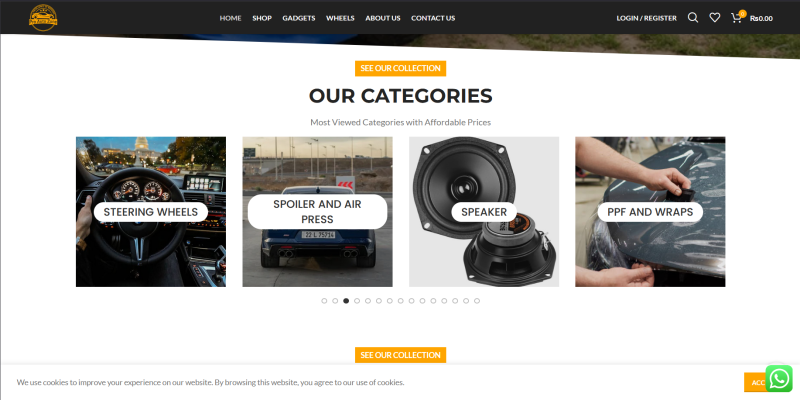800x400 pixels.
Task: Select the first carousel pagination dot
Action: pyautogui.click(x=324, y=301)
